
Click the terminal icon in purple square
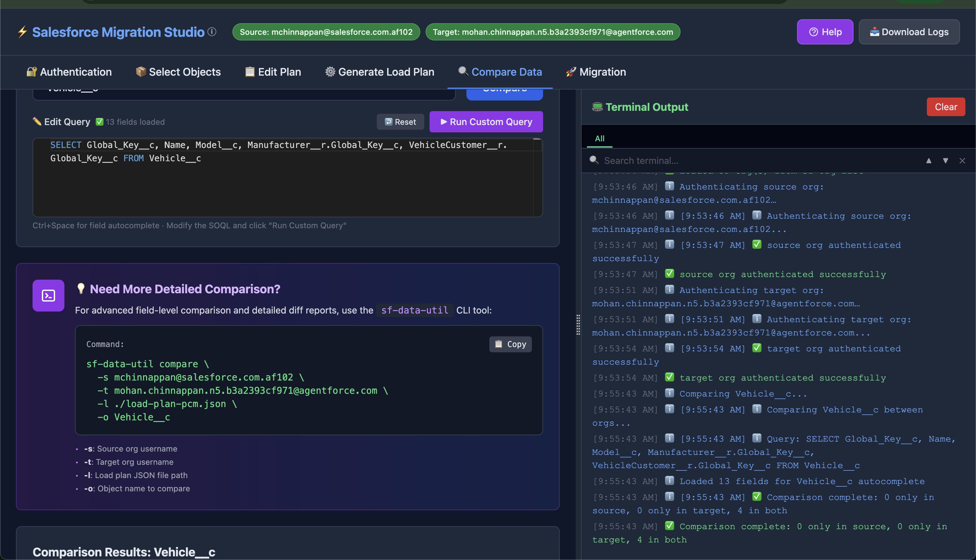tap(48, 295)
